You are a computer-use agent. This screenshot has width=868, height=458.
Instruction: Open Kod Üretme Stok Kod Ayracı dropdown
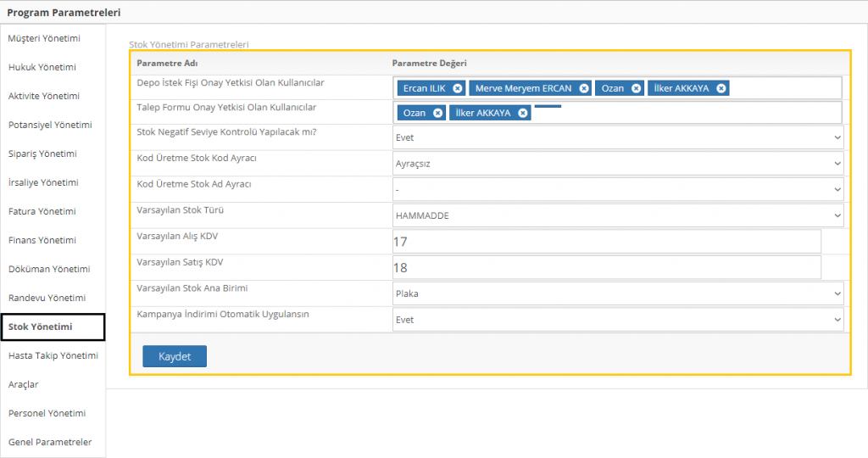tap(618, 164)
